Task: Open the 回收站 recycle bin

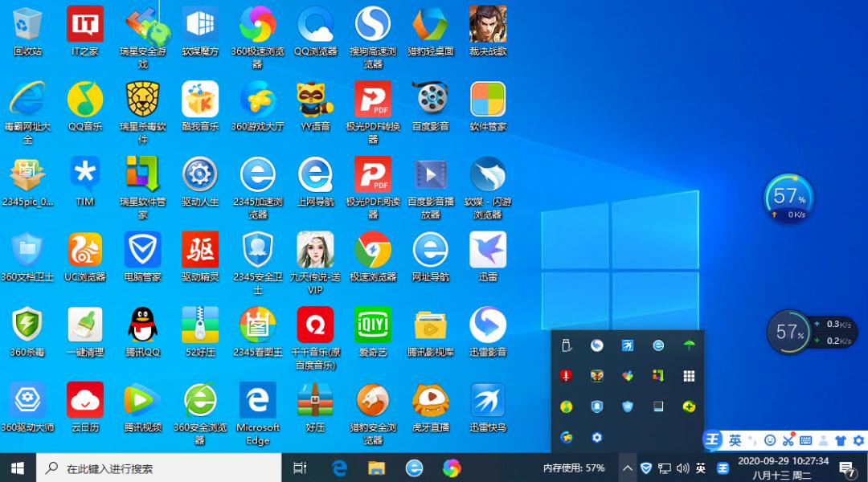Action: [28, 25]
